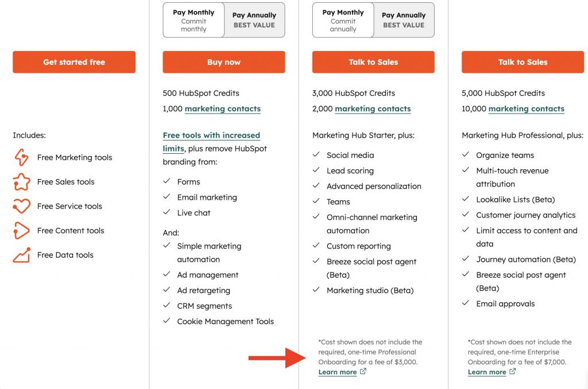The width and height of the screenshot is (588, 389).
Task: Open Enterprise plan marketing contacts details
Action: pos(526,108)
